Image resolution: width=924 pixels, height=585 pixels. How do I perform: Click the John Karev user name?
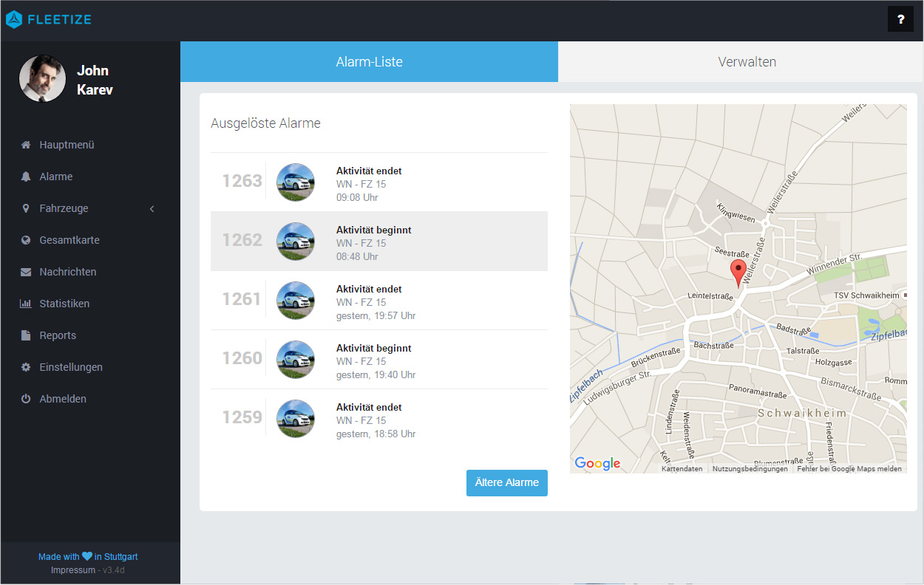[x=95, y=81]
